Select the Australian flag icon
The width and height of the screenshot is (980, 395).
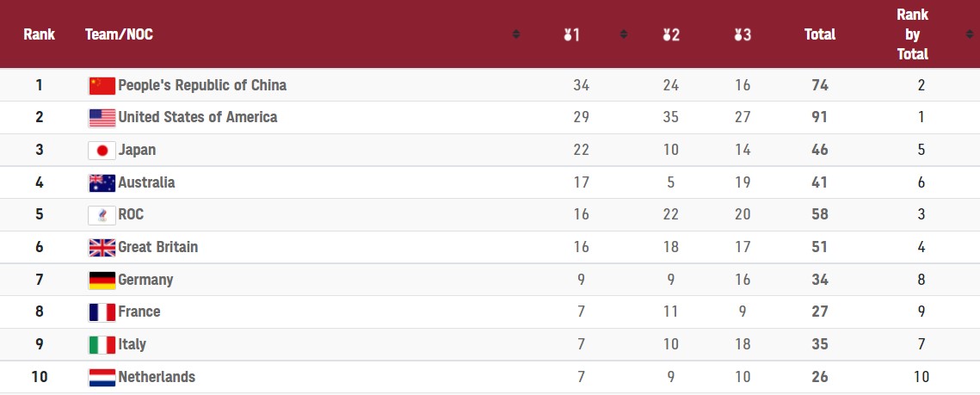coord(102,182)
